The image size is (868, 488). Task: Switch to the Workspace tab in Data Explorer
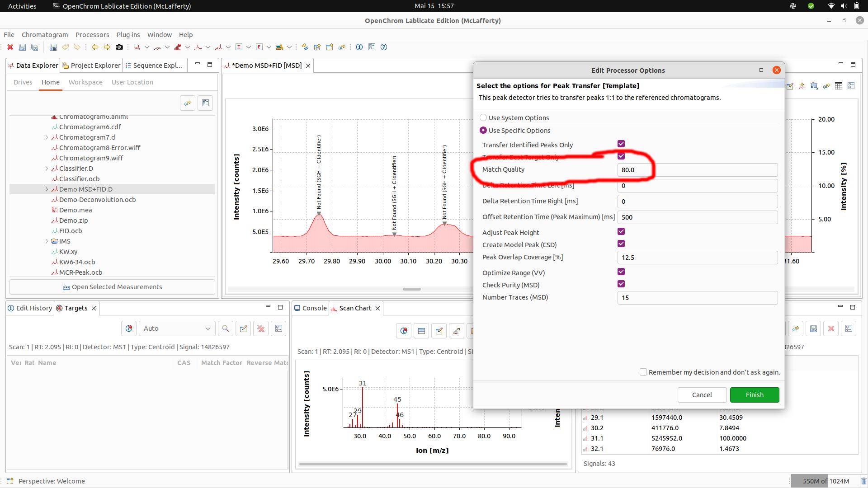(x=85, y=82)
